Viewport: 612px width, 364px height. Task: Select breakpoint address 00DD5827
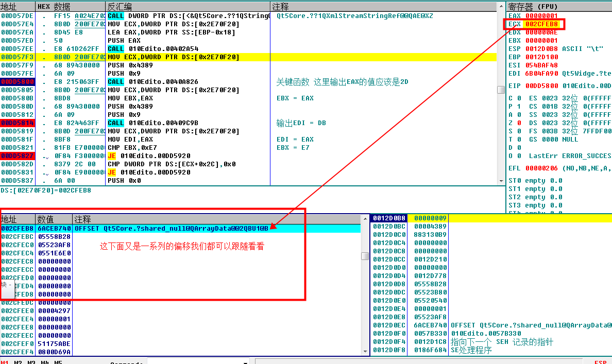[18, 156]
